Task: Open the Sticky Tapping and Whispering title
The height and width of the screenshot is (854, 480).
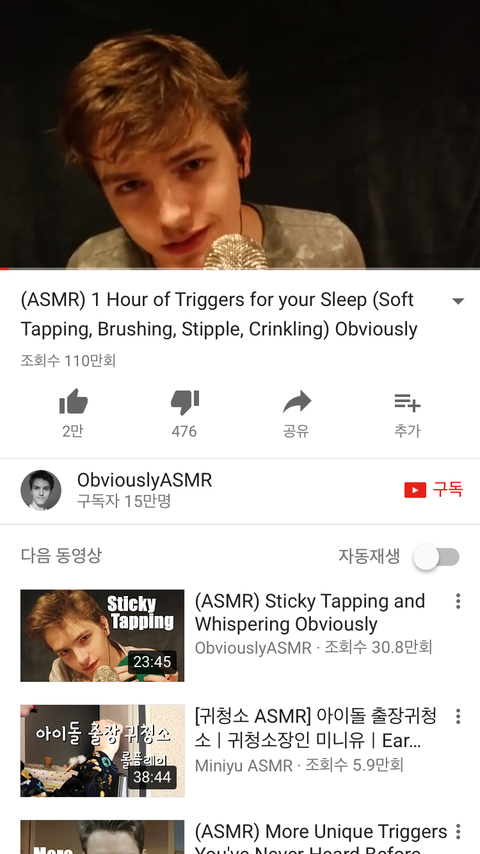Action: (309, 613)
